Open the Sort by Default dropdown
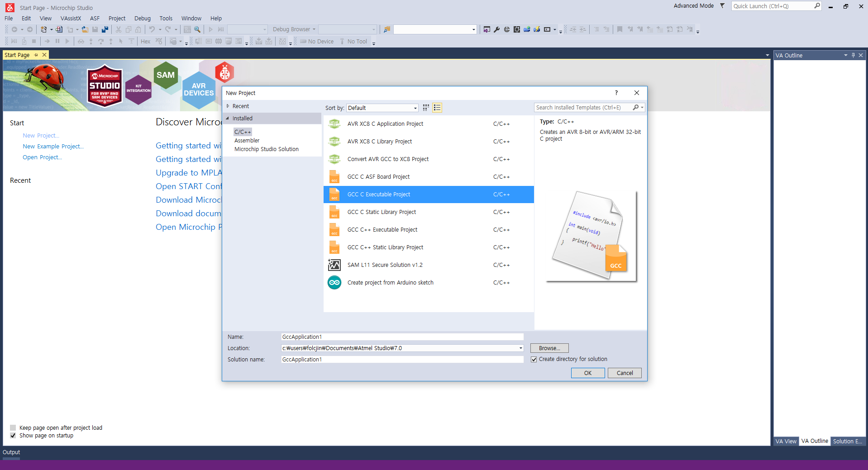 382,108
